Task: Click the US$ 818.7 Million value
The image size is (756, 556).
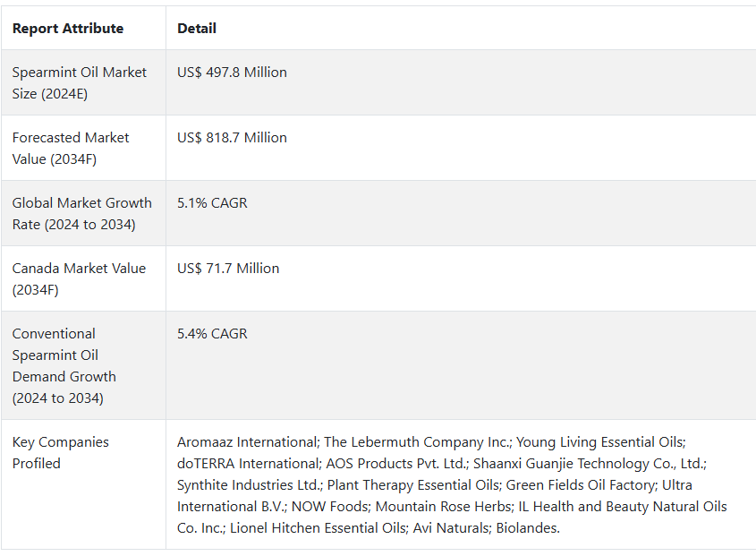Action: click(232, 138)
